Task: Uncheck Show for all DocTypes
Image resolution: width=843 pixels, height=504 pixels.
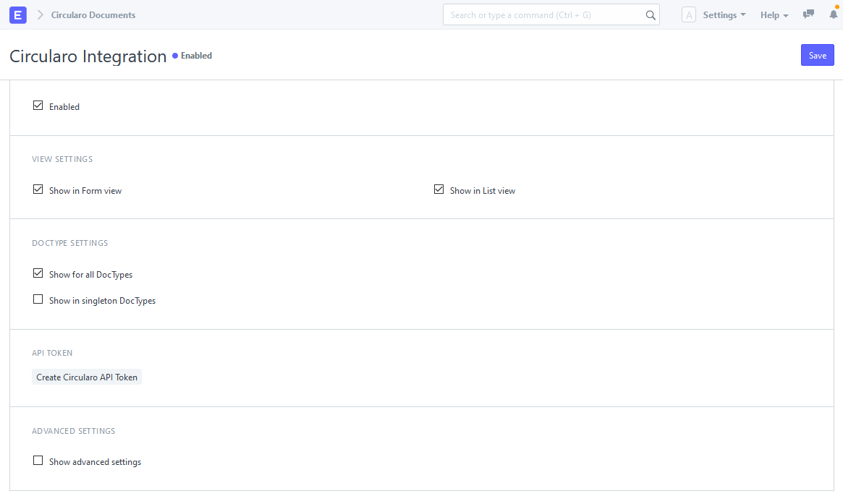Action: coord(38,273)
